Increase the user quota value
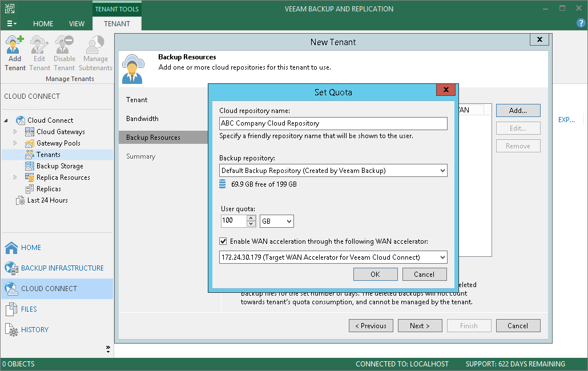The image size is (588, 371). point(251,218)
